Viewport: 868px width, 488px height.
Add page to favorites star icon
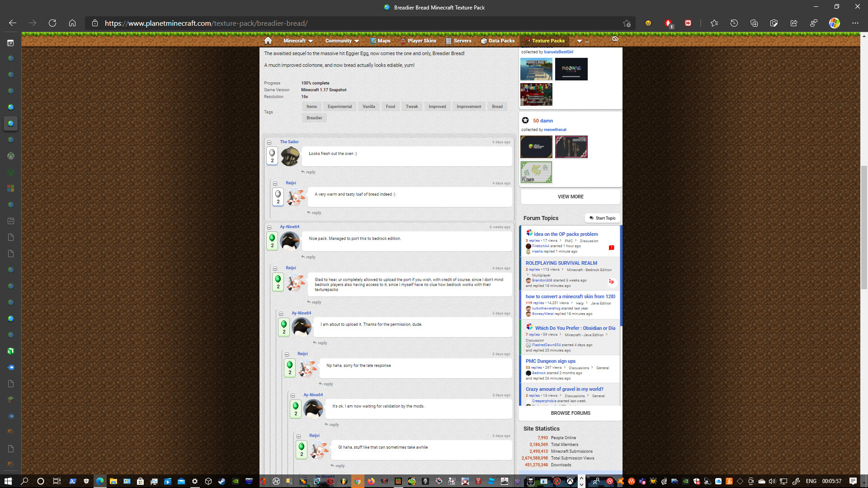click(626, 23)
